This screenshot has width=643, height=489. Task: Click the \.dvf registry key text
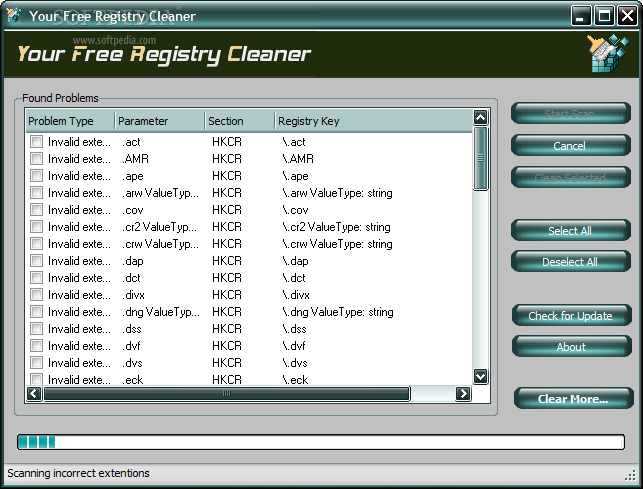294,346
